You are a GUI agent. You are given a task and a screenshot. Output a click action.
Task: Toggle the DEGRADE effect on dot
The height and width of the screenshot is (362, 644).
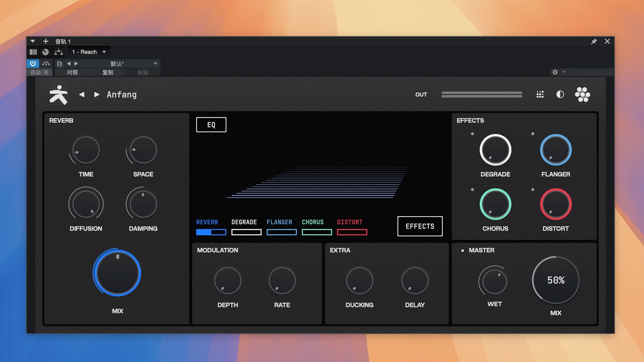(x=472, y=134)
